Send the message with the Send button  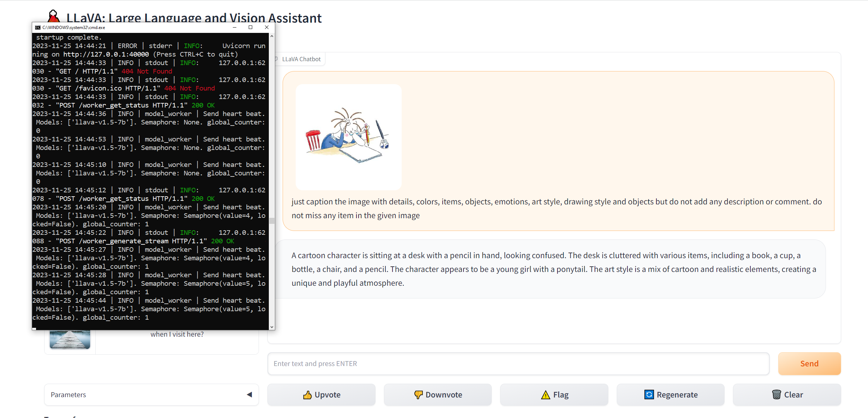[x=809, y=363]
